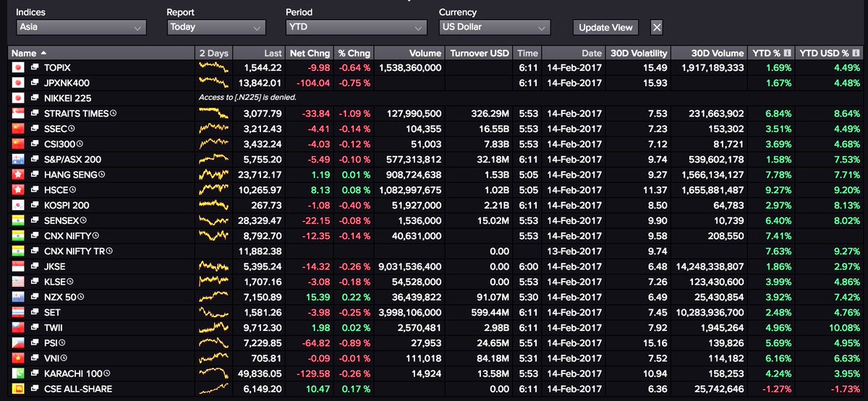This screenshot has width=868, height=401.
Task: Click the Taiwan flag beside TWII
Action: point(19,327)
